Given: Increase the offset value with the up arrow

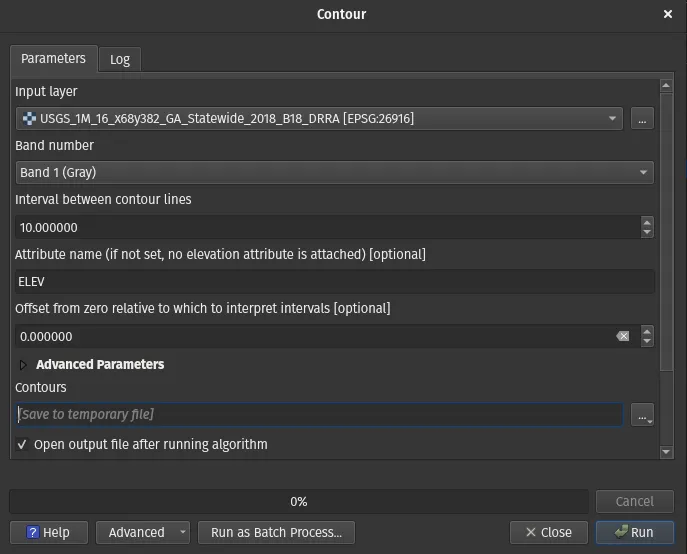Looking at the screenshot, I should (x=647, y=331).
